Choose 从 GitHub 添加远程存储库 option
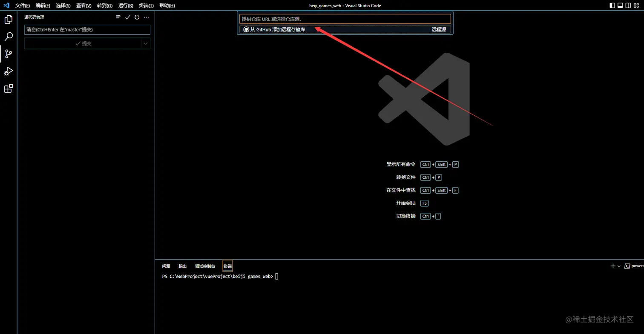 [345, 29]
